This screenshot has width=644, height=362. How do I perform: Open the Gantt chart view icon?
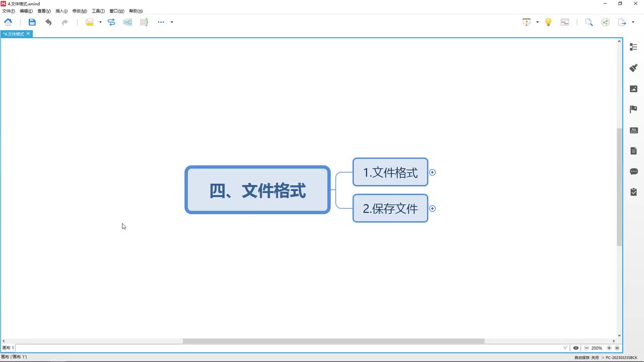565,22
